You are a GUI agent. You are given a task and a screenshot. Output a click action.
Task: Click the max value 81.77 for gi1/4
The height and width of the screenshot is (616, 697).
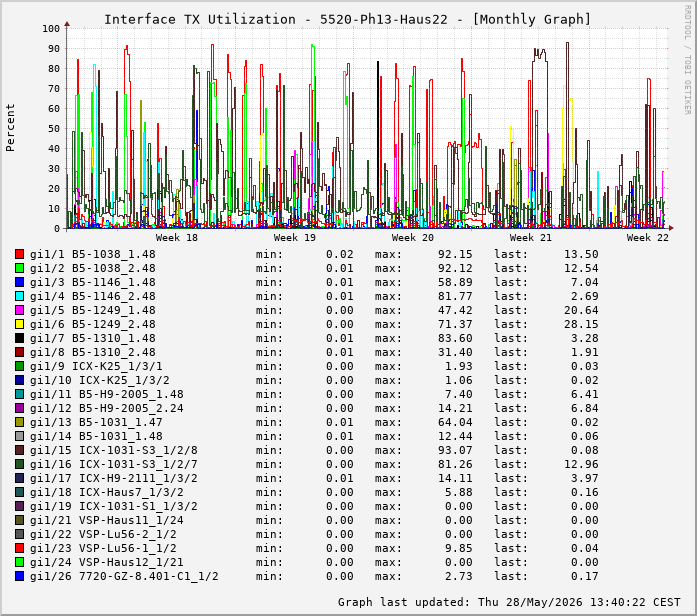tap(455, 296)
